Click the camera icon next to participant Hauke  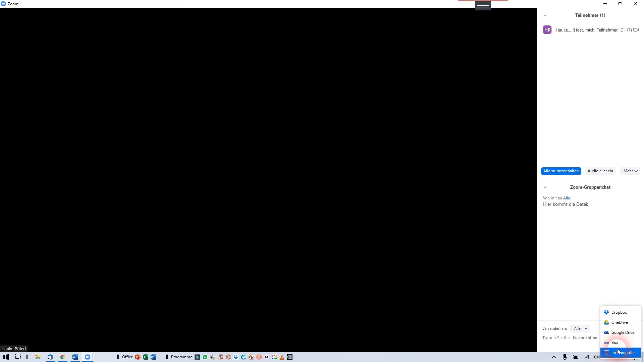click(x=636, y=30)
